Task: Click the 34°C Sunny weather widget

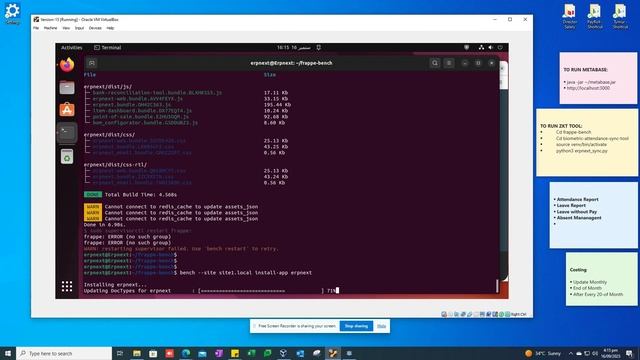Action: coord(543,353)
